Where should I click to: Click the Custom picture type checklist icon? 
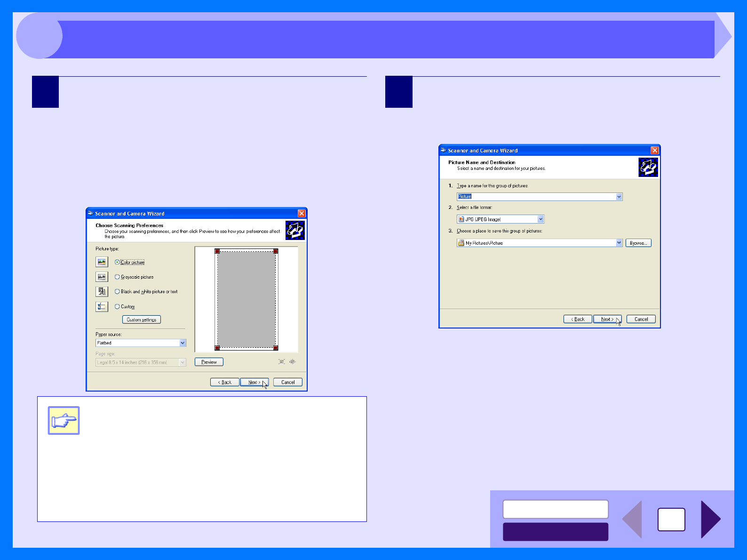102,307
